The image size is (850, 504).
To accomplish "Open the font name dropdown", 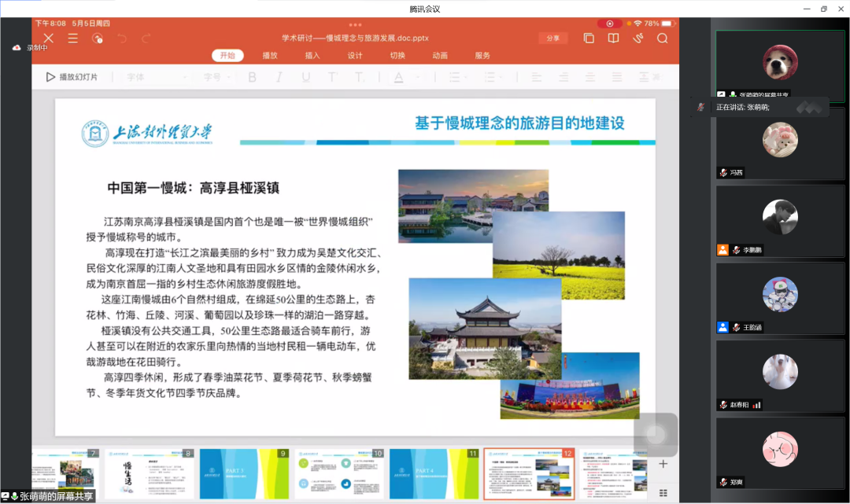I will 157,77.
